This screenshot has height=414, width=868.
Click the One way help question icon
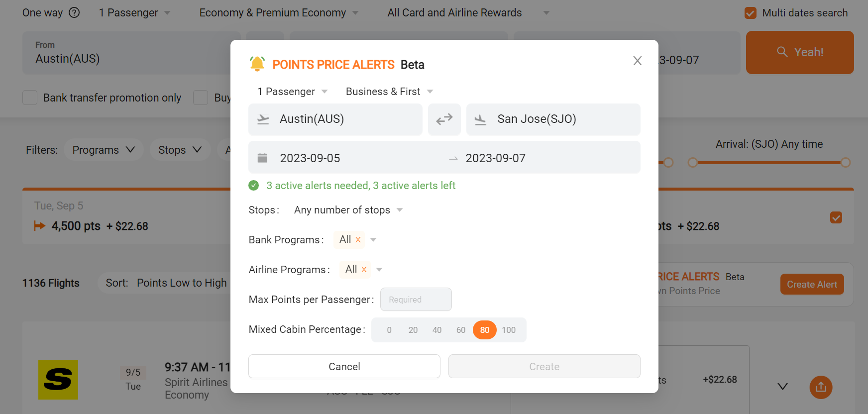(74, 13)
